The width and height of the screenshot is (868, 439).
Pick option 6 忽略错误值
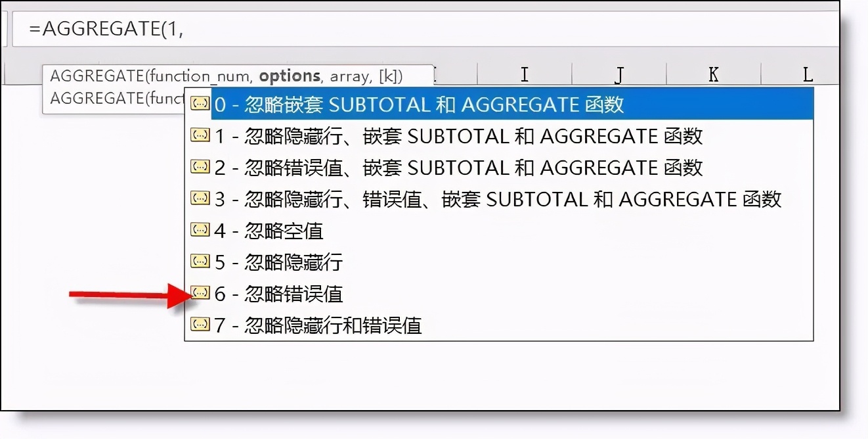tap(498, 294)
